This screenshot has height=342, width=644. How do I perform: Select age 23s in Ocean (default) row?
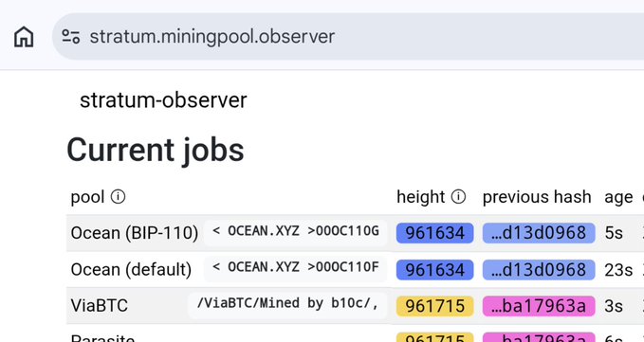[x=618, y=270]
